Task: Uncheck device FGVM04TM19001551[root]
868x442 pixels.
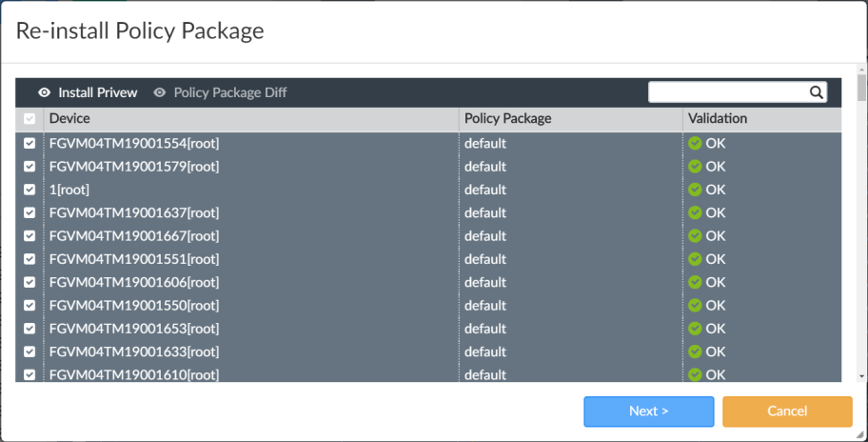Action: 30,260
